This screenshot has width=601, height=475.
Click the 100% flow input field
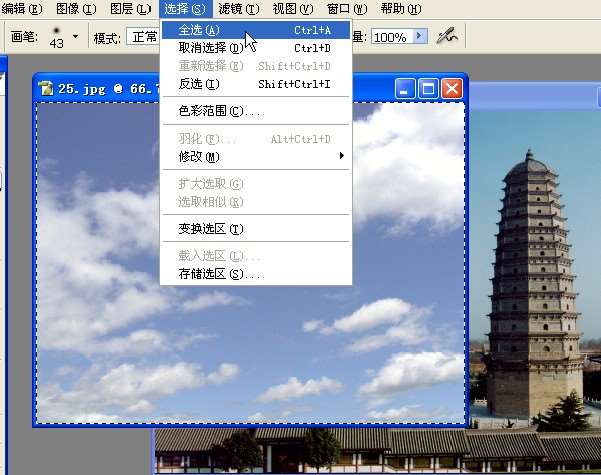coord(390,36)
